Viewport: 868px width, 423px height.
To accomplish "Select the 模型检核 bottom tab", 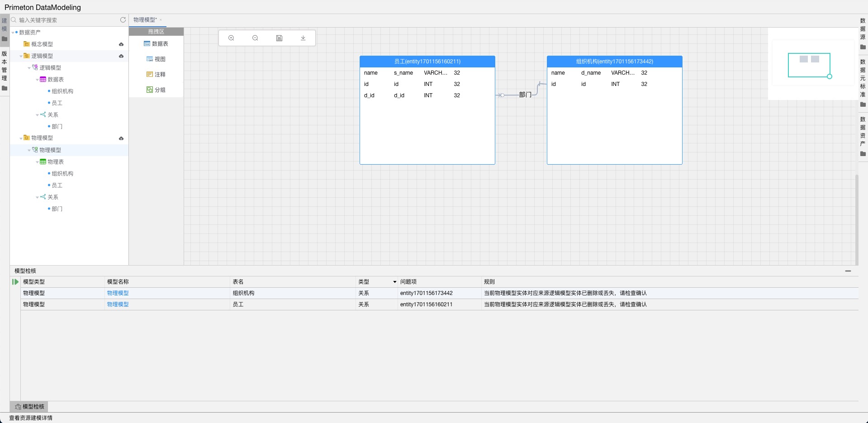I will [x=29, y=407].
